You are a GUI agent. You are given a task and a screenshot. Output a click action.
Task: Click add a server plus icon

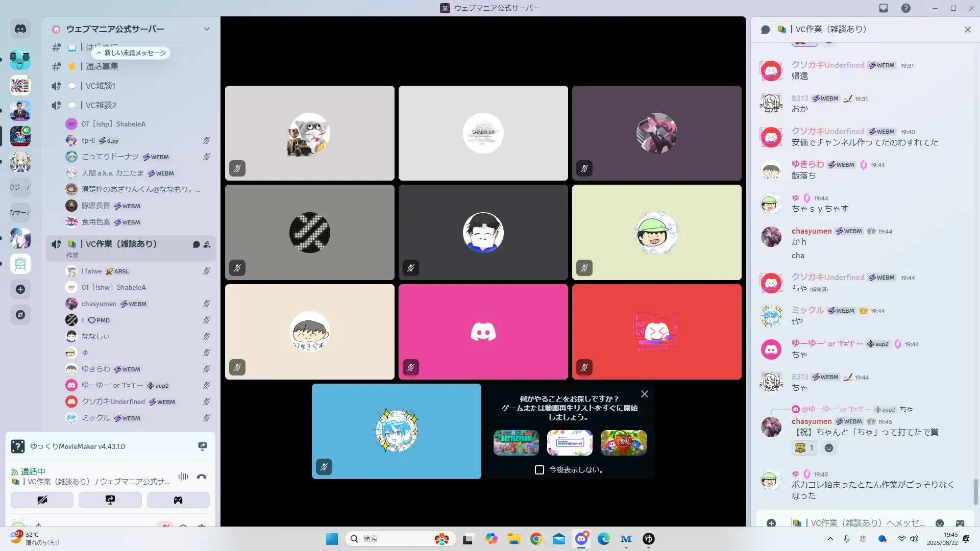pyautogui.click(x=20, y=289)
